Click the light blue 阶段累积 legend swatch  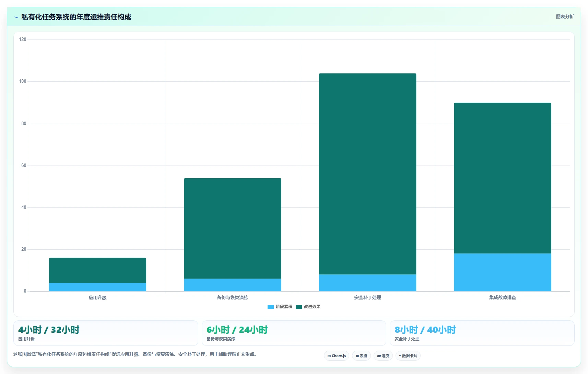pyautogui.click(x=271, y=307)
